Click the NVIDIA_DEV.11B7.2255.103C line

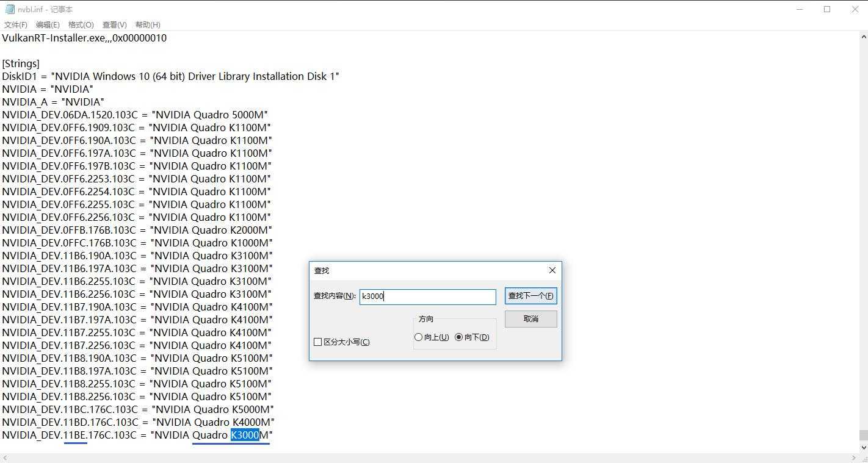point(137,332)
